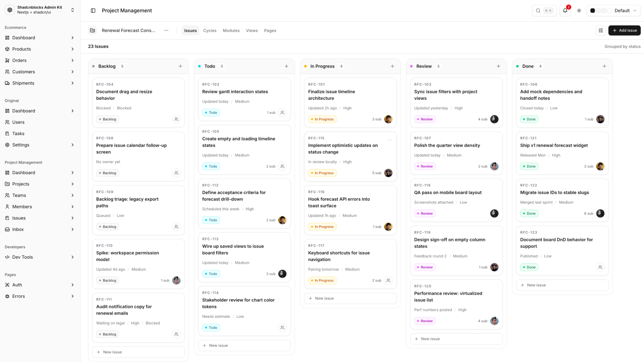Screen dimensions: 644x362
Task: Open the Default theme dropdown
Action: tap(613, 10)
